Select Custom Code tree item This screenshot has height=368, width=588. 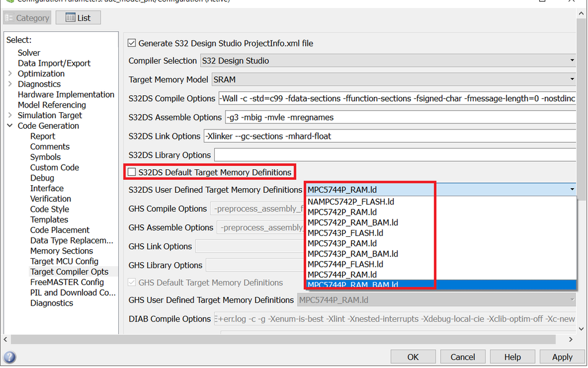[55, 168]
